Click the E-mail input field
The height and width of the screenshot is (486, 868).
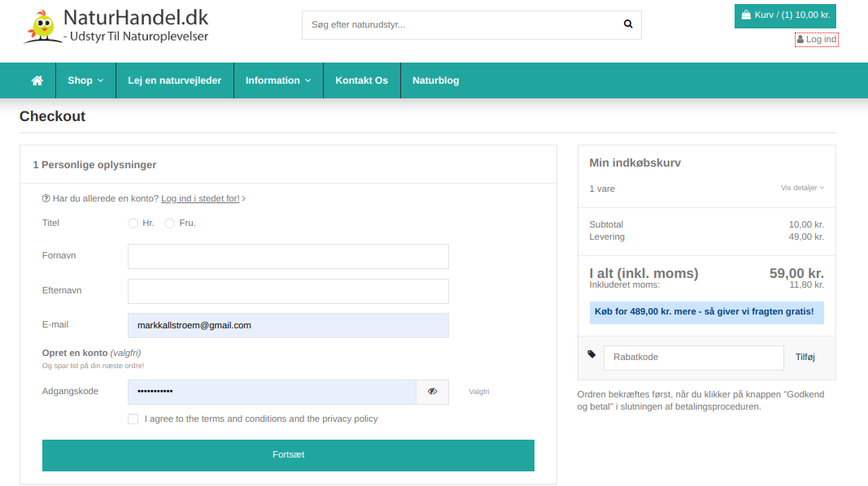click(x=289, y=325)
